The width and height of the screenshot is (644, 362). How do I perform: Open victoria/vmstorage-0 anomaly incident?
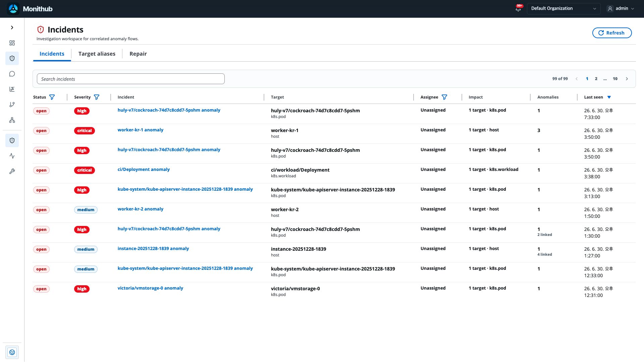click(x=150, y=288)
